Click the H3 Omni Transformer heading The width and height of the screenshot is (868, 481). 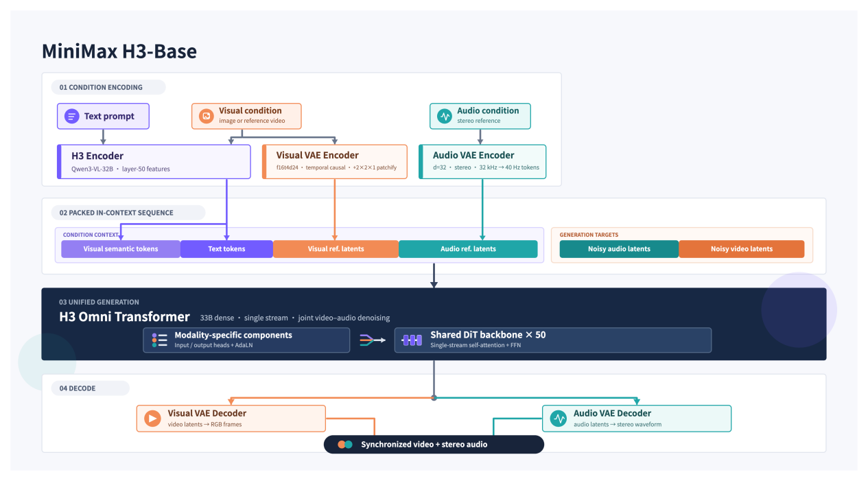click(124, 317)
